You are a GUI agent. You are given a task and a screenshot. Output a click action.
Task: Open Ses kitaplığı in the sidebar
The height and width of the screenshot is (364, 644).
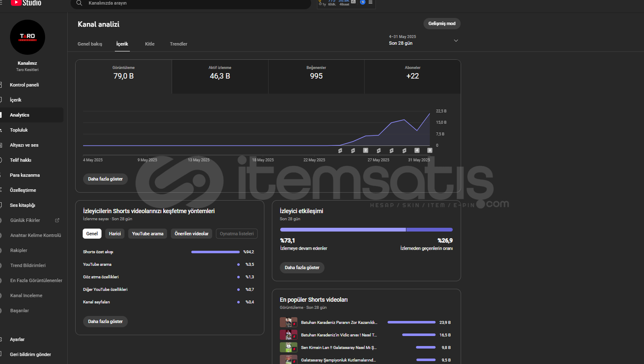pyautogui.click(x=32, y=205)
